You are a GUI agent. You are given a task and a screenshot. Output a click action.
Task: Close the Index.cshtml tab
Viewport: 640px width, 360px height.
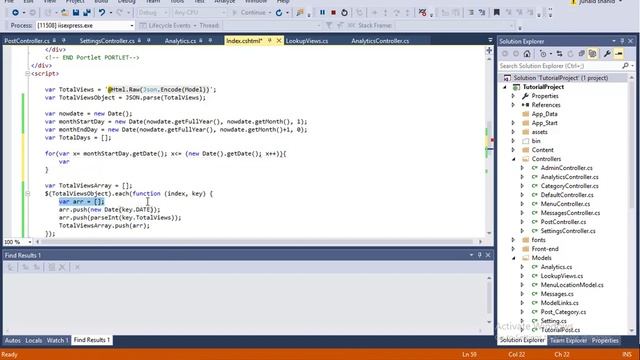pos(279,40)
